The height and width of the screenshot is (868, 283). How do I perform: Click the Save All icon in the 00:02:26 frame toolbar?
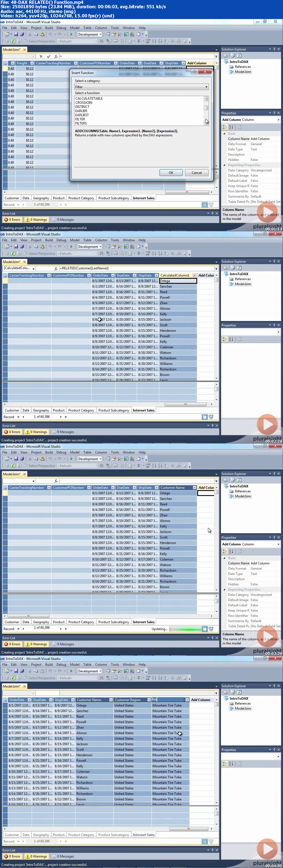pyautogui.click(x=22, y=246)
